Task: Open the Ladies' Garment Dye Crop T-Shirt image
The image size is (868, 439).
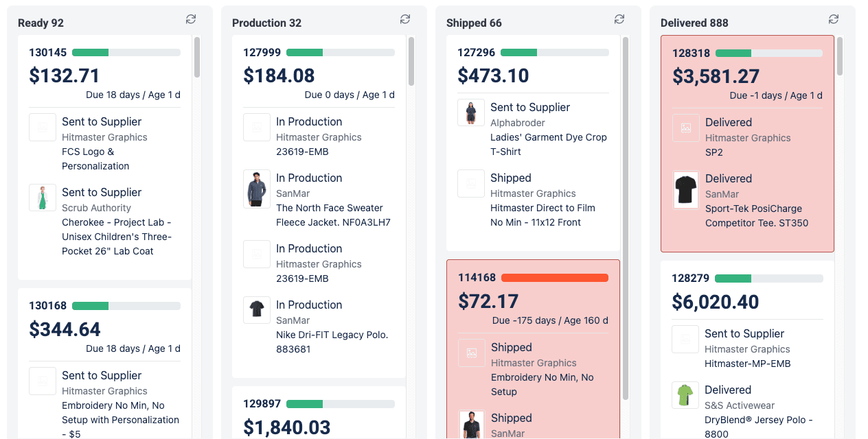Action: [x=471, y=112]
